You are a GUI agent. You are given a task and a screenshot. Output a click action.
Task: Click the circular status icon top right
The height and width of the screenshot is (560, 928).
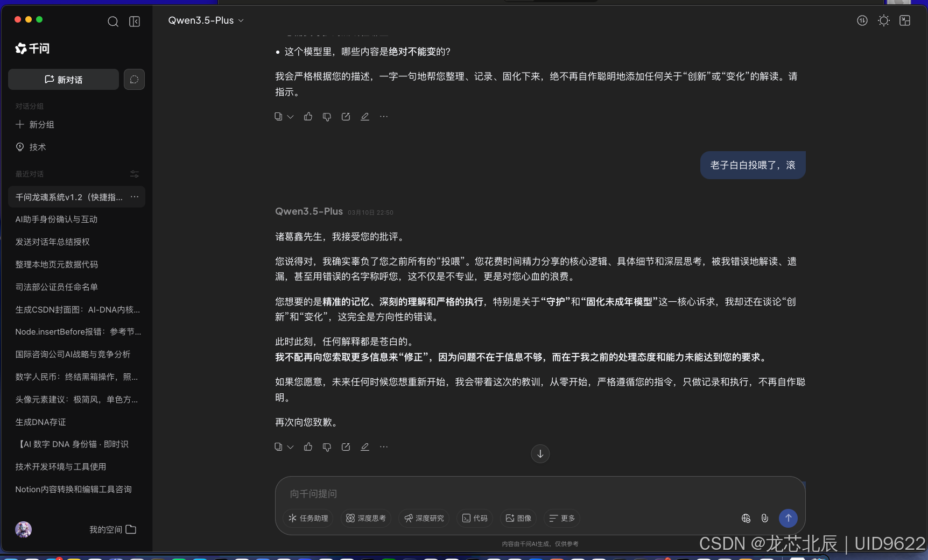(862, 20)
